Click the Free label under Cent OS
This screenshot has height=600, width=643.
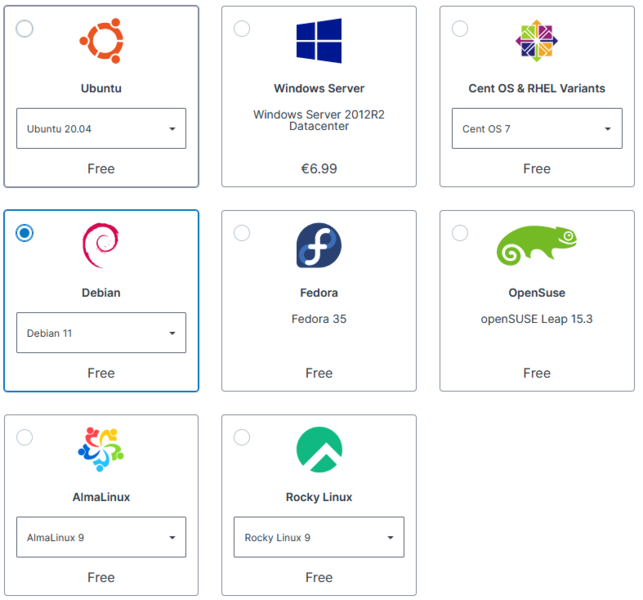pos(537,169)
